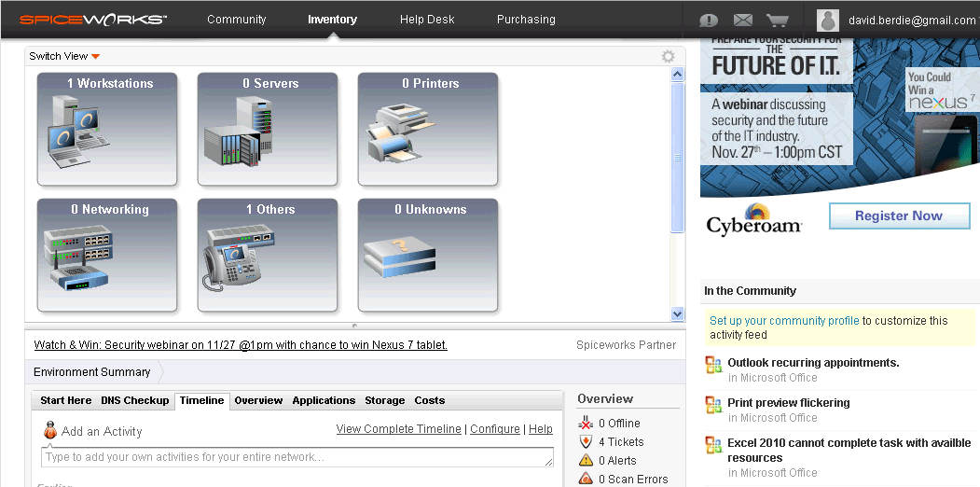Click Set up your community profile link
This screenshot has width=980, height=487.
tap(784, 321)
